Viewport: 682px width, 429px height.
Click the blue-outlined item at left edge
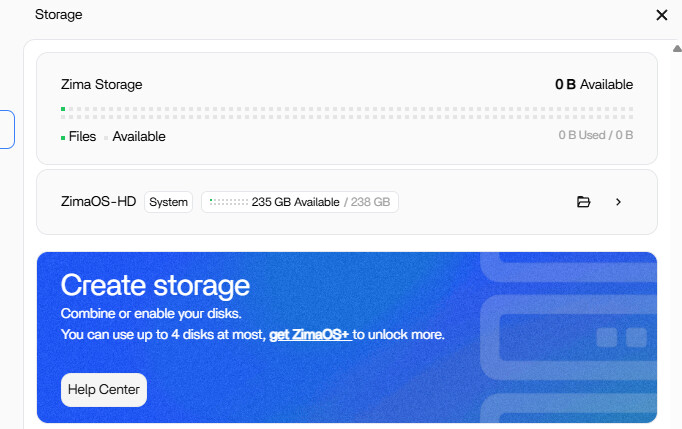tap(6, 130)
